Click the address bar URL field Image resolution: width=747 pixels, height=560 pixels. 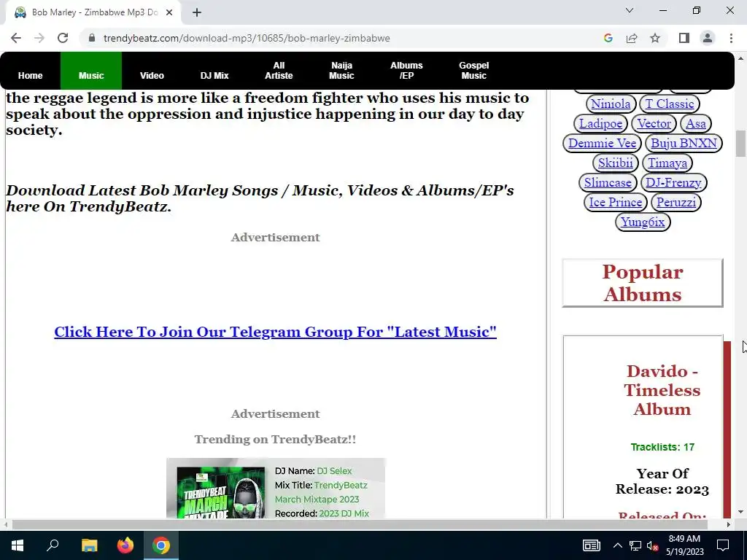tap(247, 38)
